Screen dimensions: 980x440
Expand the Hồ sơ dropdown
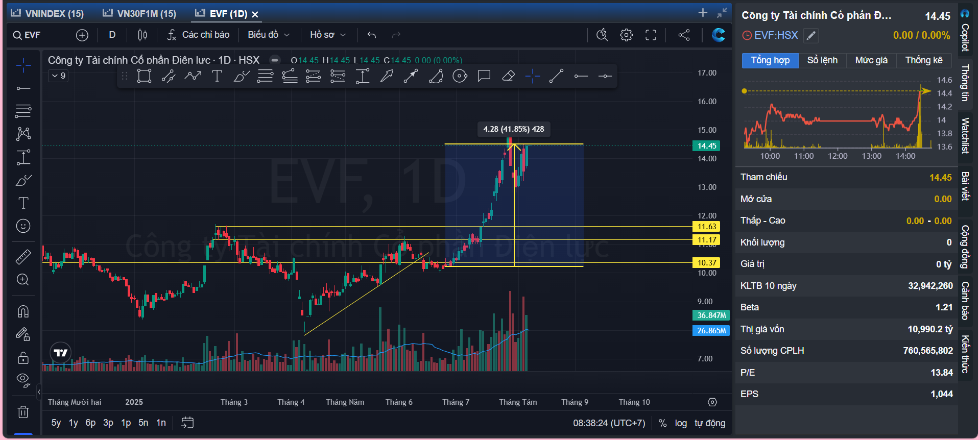point(328,35)
